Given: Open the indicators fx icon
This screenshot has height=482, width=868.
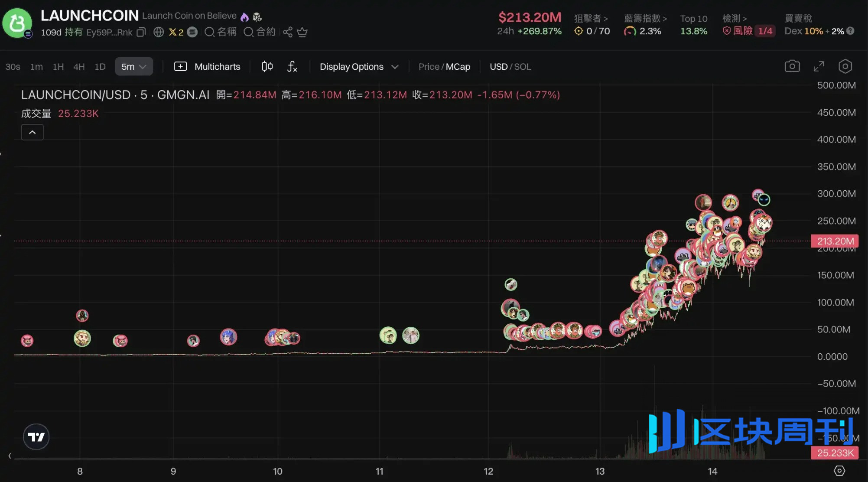Looking at the screenshot, I should point(293,66).
